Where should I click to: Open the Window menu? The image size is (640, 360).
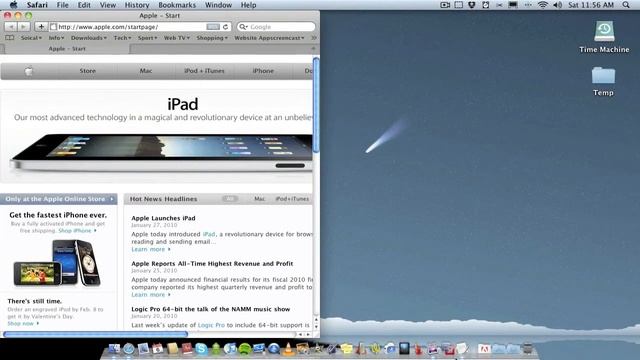click(x=218, y=5)
